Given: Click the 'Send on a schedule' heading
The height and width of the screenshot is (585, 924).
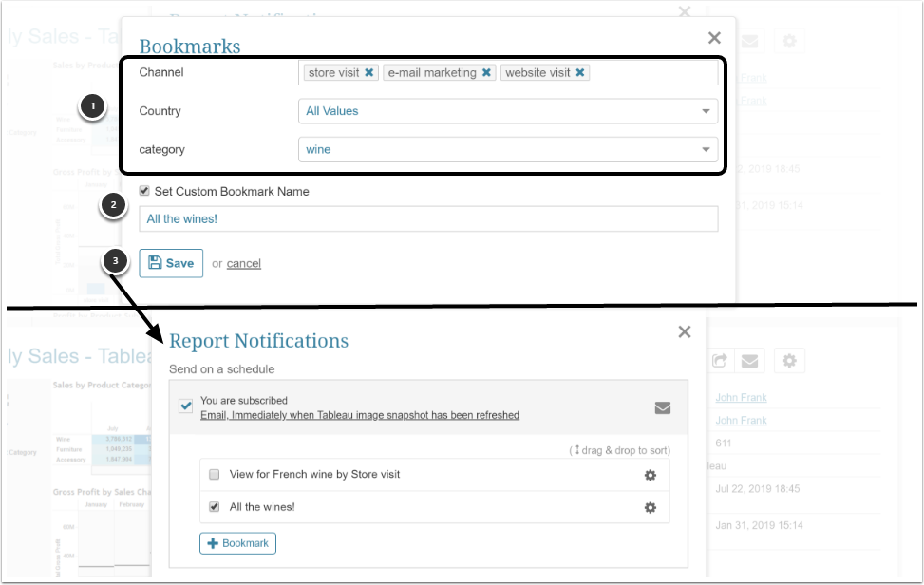Looking at the screenshot, I should point(221,369).
